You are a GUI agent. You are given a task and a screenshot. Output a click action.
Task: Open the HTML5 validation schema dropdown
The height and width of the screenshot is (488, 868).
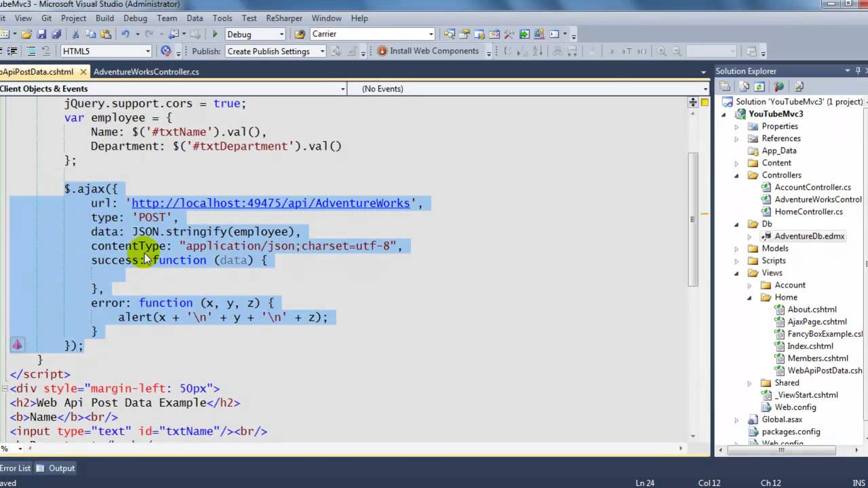coord(148,51)
